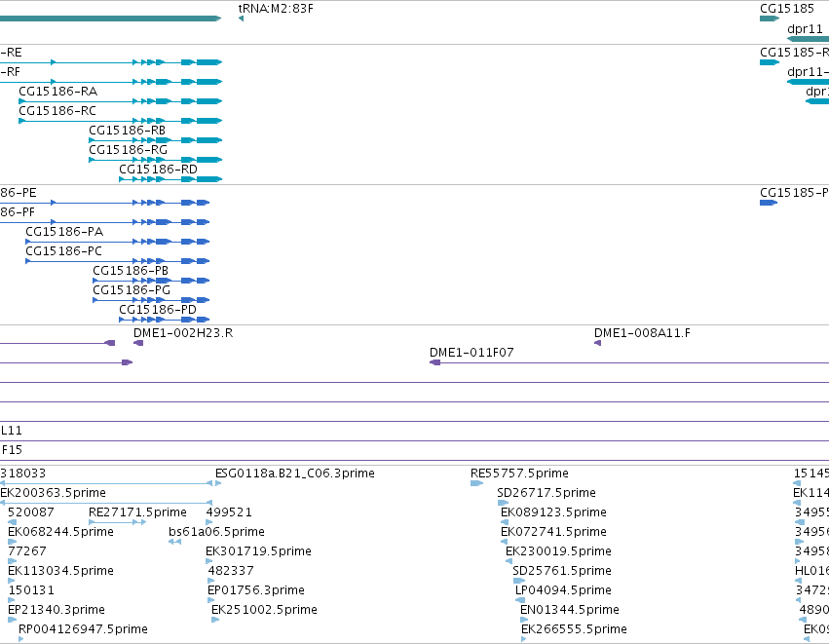Viewport: 829px width, 644px height.
Task: Select EST RP004126947.5prime label
Action: click(83, 629)
